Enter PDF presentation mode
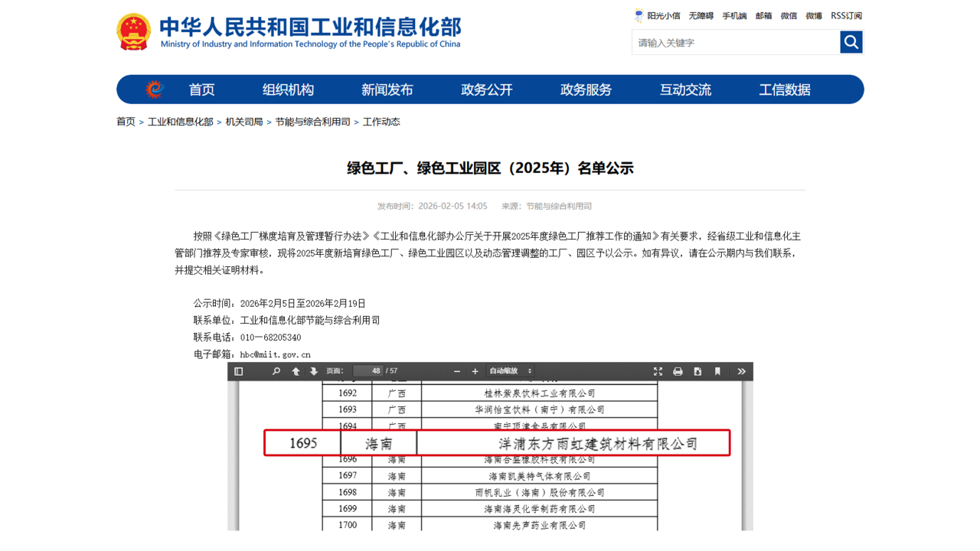Viewport: 980px width, 551px height. point(658,370)
